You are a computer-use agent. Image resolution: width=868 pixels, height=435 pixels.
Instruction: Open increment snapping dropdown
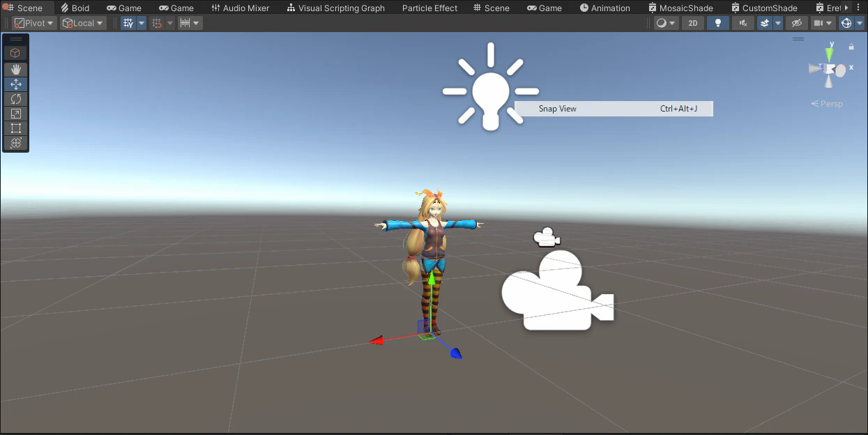(190, 23)
